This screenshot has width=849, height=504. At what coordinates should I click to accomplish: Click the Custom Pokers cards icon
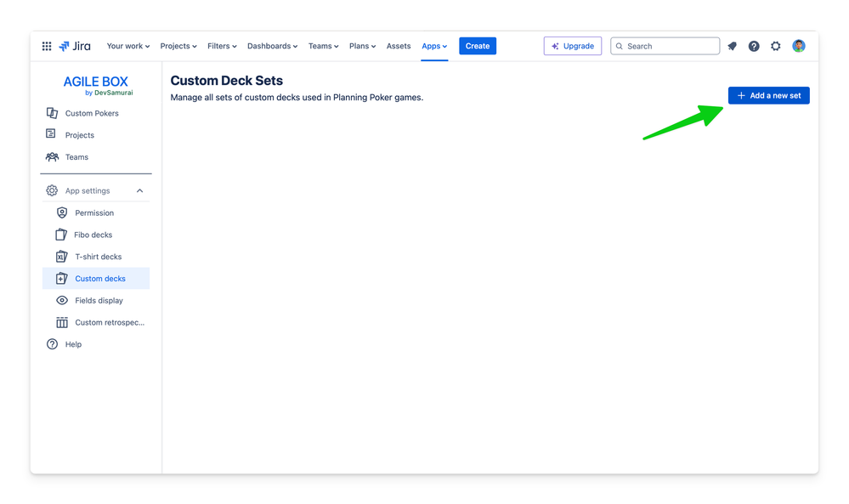tap(52, 113)
